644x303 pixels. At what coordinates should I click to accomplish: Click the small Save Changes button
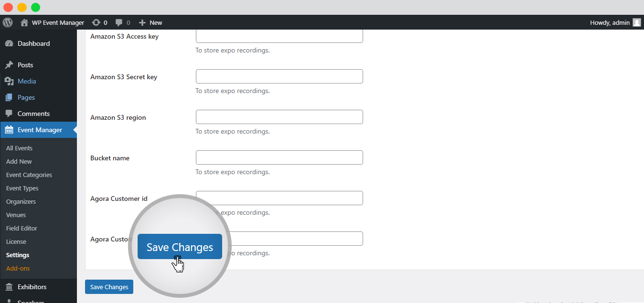tap(109, 287)
